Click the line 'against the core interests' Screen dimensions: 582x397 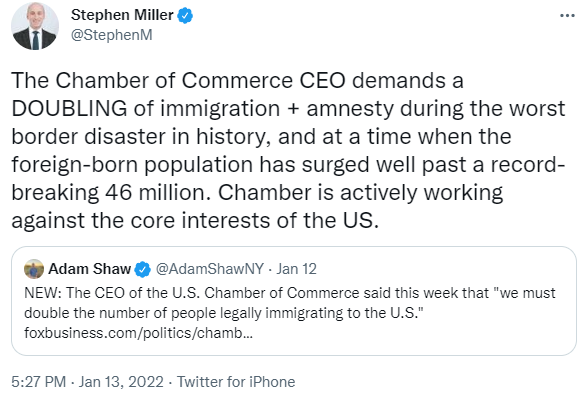pos(195,220)
